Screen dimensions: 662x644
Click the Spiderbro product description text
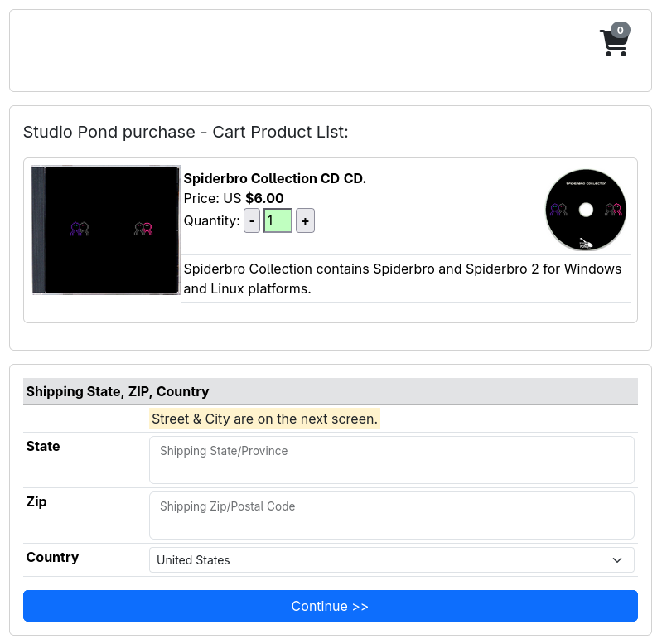(x=402, y=278)
